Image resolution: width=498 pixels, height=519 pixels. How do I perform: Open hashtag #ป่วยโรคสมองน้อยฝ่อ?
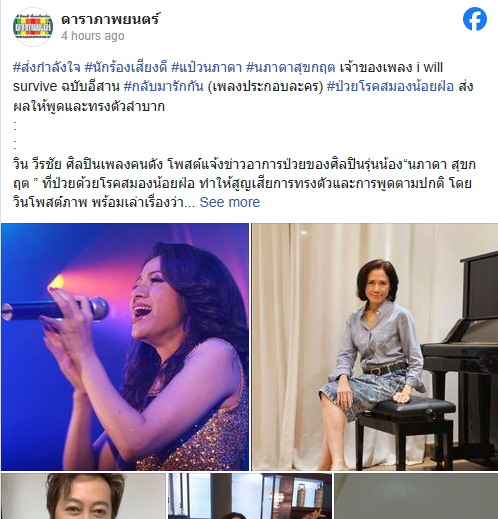point(391,86)
